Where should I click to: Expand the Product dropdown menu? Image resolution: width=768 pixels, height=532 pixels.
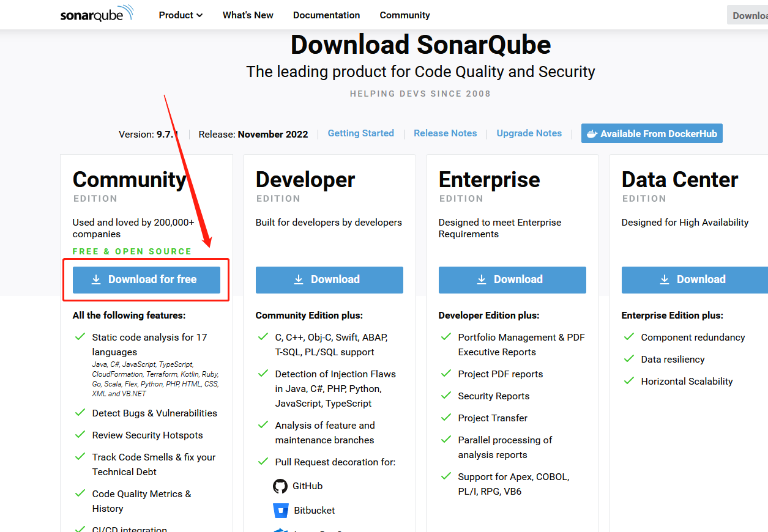click(181, 15)
